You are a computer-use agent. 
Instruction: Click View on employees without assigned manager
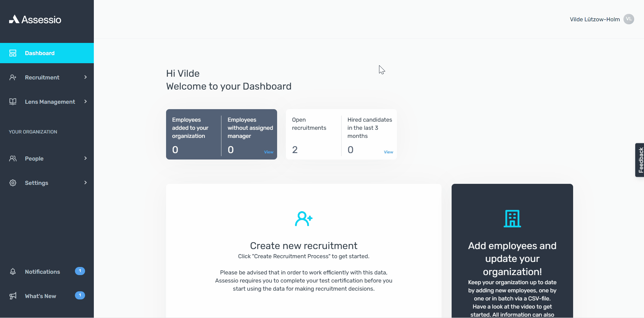(x=268, y=152)
